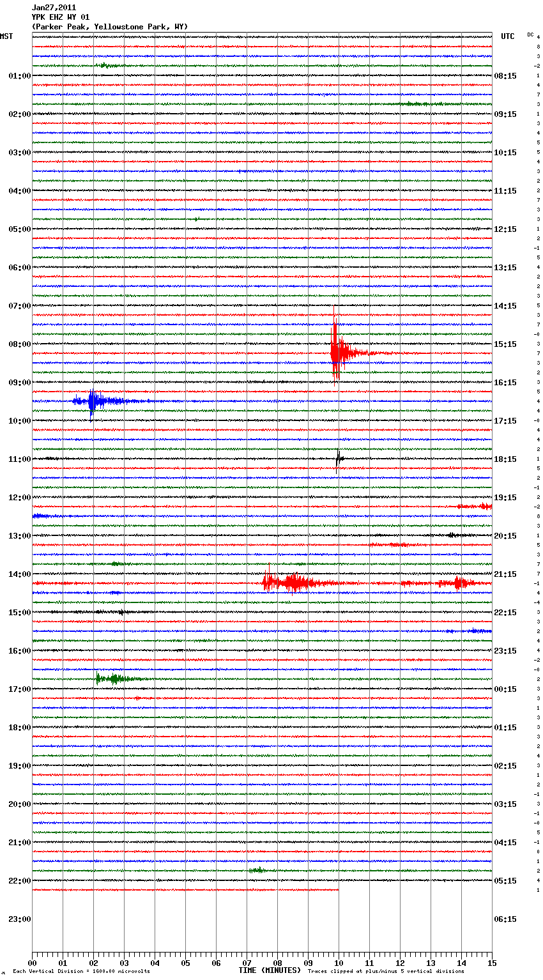Click the 18:15 UTC time label

pyautogui.click(x=505, y=459)
